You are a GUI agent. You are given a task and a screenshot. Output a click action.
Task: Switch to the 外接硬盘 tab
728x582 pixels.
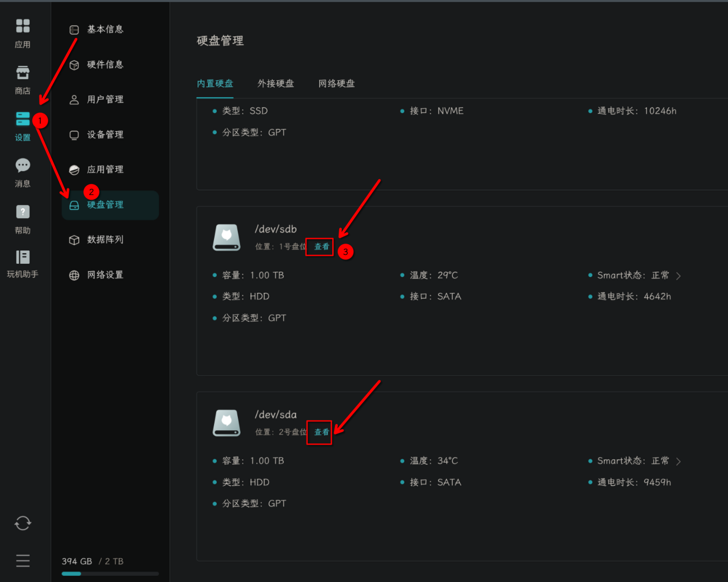click(x=276, y=84)
